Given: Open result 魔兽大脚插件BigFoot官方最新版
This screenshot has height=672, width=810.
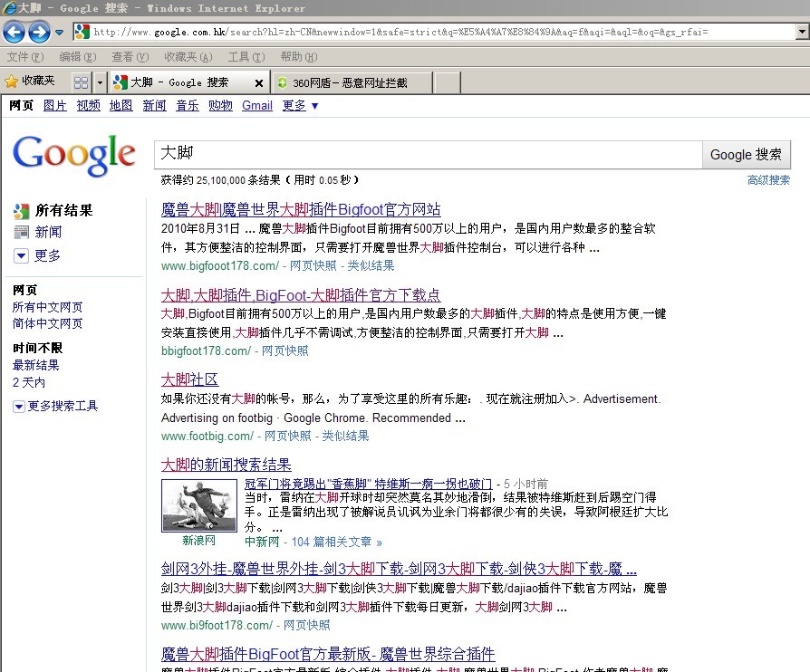Looking at the screenshot, I should point(328,655).
